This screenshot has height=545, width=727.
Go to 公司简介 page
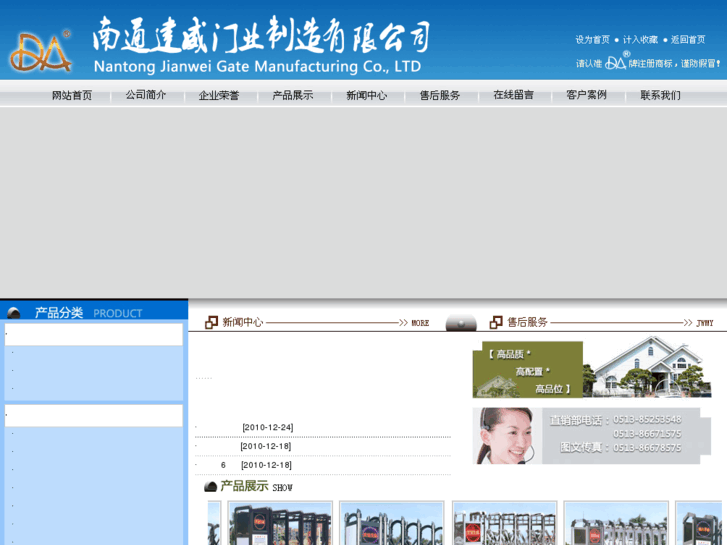146,95
